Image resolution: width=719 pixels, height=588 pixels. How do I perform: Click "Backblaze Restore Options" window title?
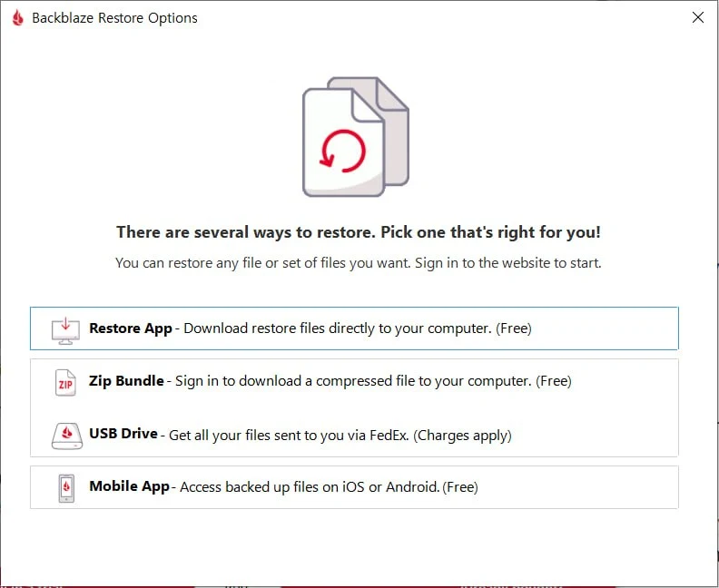point(114,18)
